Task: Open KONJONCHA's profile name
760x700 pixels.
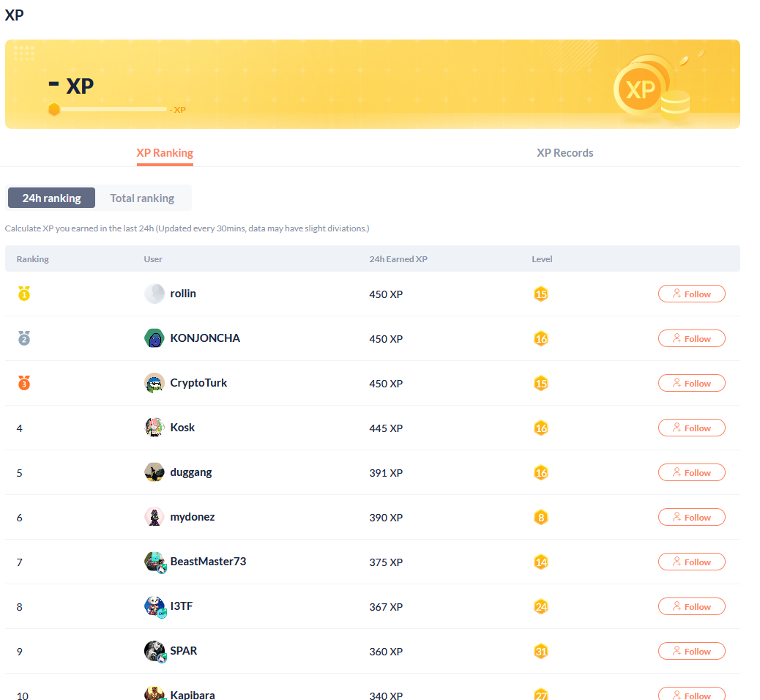Action: tap(205, 338)
